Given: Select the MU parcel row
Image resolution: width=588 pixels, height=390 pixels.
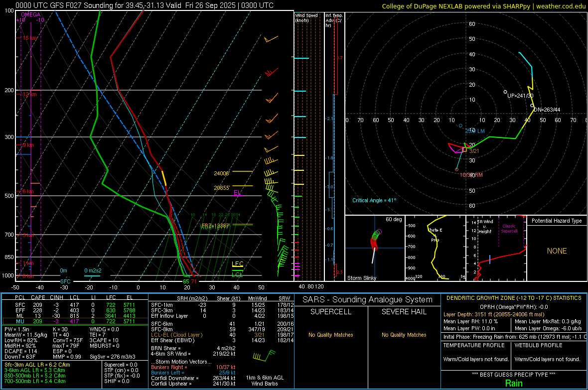Looking at the screenshot, I should pos(75,321).
